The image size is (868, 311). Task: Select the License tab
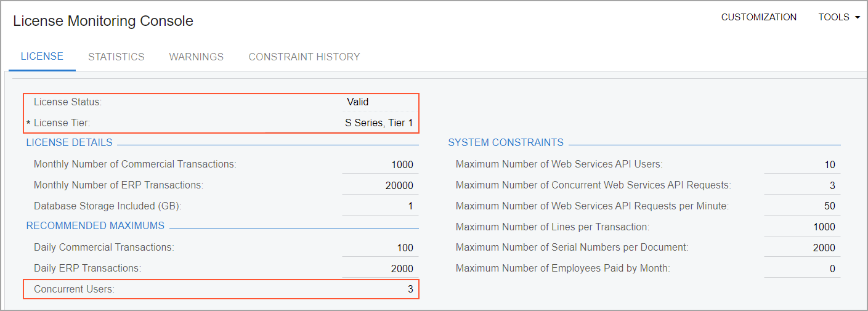42,57
